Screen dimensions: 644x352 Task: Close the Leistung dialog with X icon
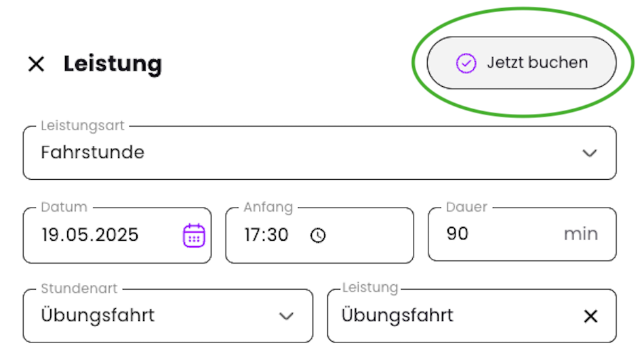pyautogui.click(x=36, y=64)
